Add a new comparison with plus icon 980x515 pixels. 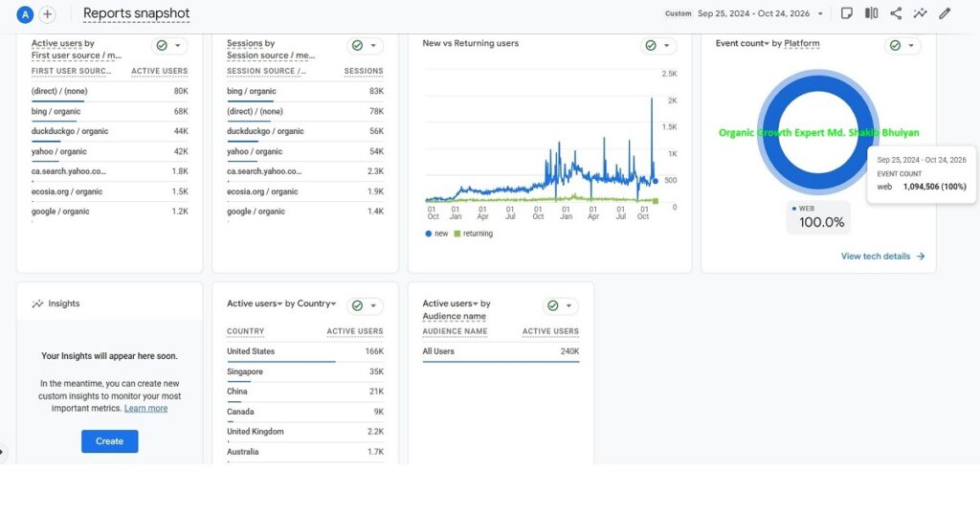point(47,13)
